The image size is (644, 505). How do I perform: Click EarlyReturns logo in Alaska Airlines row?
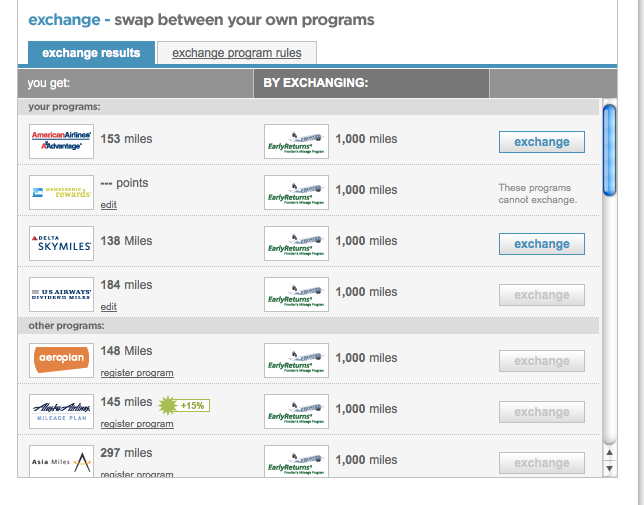point(296,411)
